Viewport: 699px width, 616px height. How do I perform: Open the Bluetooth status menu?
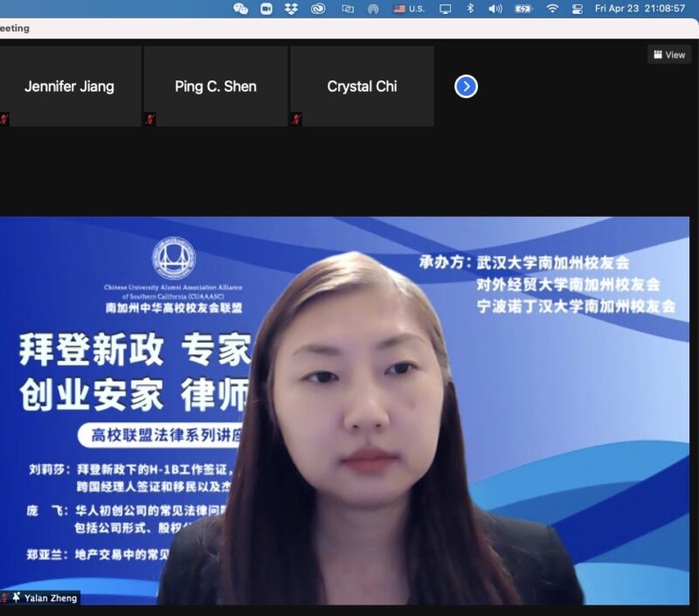tap(470, 9)
